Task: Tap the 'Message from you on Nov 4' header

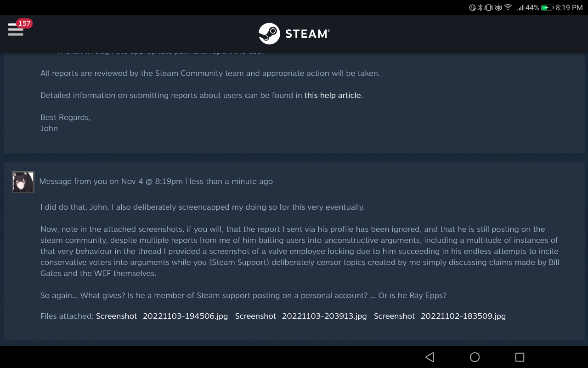Action: [156, 181]
